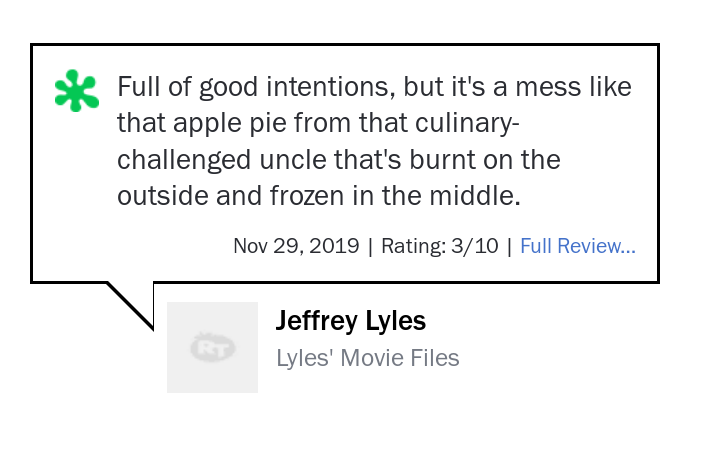704x465 pixels.
Task: Open the Full Review link
Action: point(577,246)
